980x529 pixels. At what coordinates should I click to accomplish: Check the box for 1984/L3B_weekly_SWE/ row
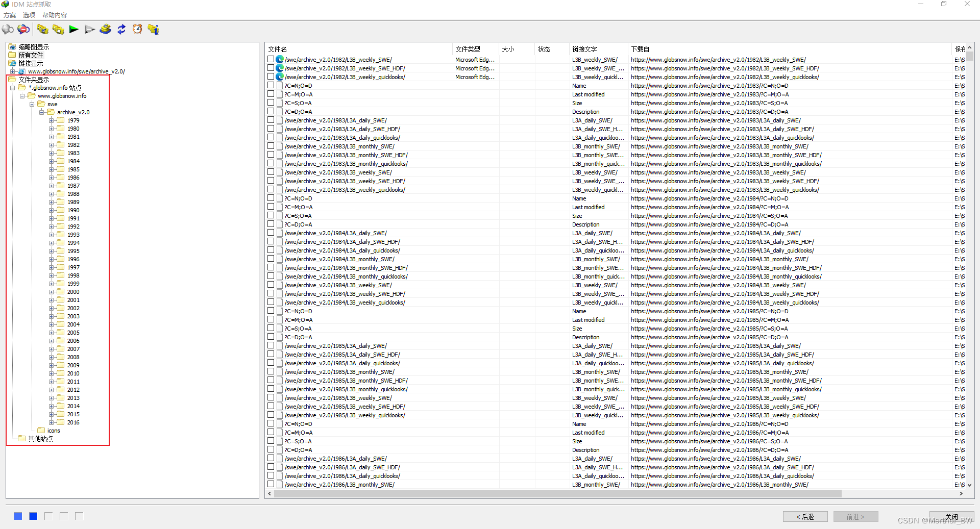(271, 285)
